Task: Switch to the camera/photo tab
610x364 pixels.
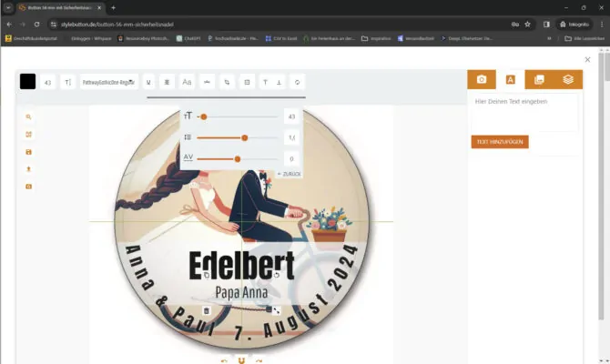Action: click(x=482, y=79)
